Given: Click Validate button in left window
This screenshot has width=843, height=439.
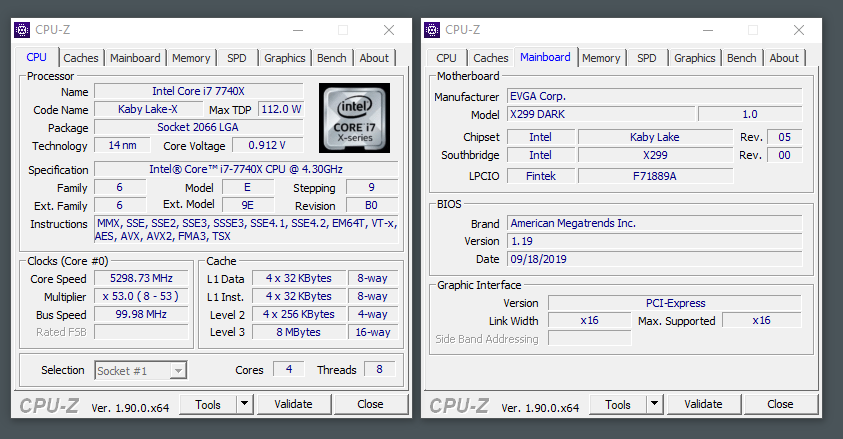Looking at the screenshot, I should click(294, 404).
